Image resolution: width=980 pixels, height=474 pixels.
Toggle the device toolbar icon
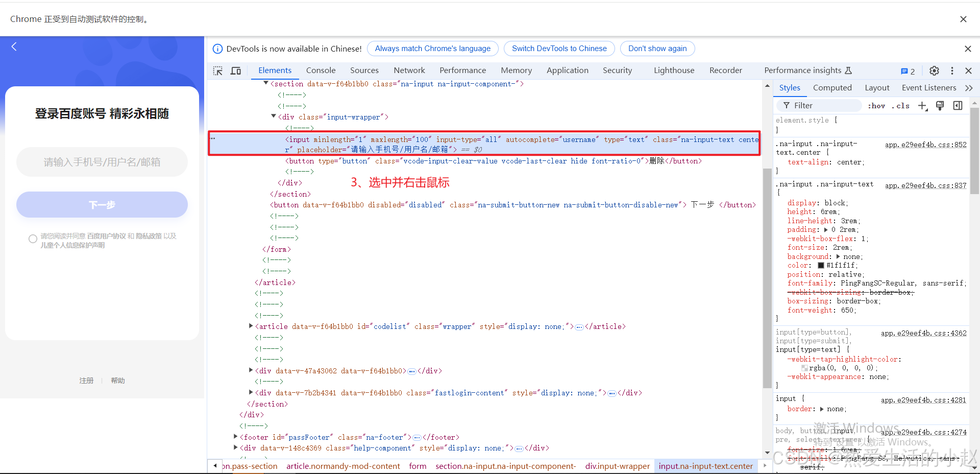pyautogui.click(x=236, y=70)
